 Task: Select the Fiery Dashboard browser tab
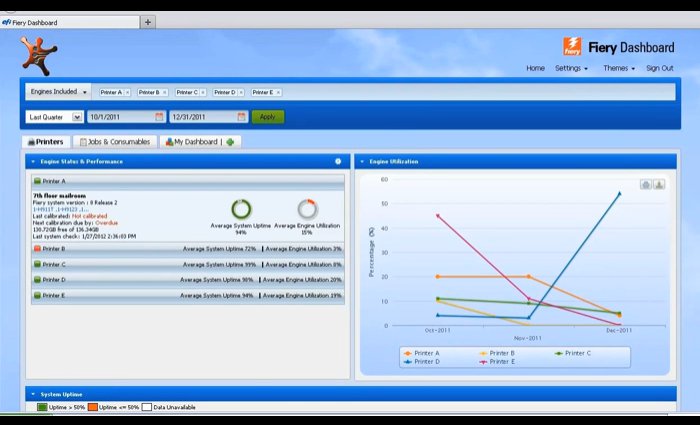click(x=69, y=22)
